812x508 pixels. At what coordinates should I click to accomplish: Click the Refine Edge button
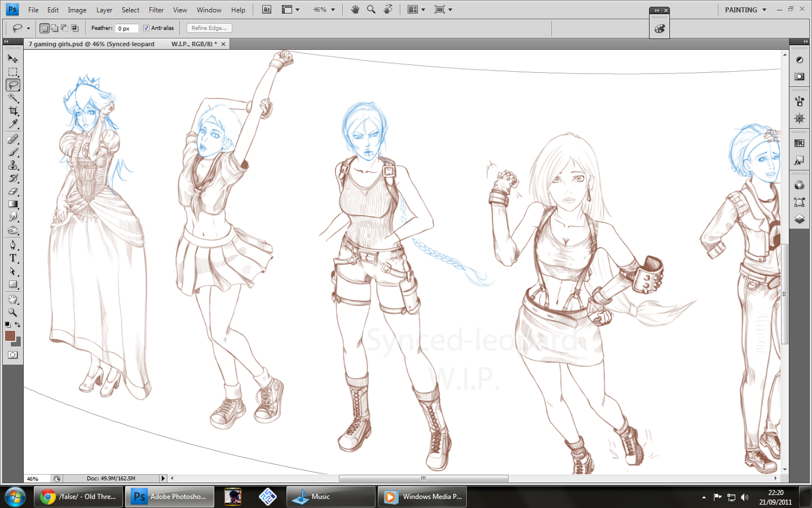(x=209, y=28)
